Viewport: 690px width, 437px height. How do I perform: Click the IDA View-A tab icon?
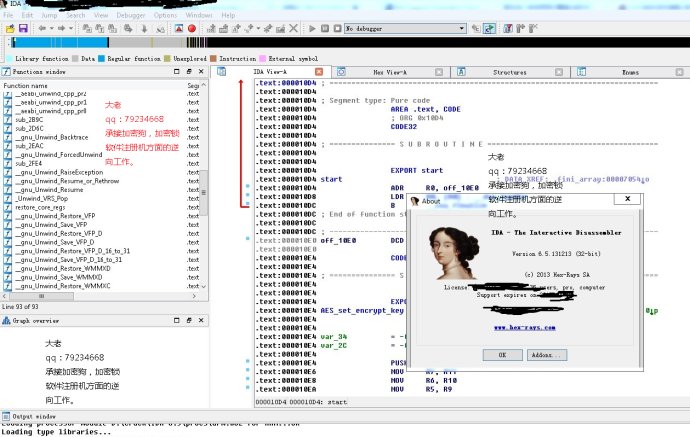(x=221, y=72)
